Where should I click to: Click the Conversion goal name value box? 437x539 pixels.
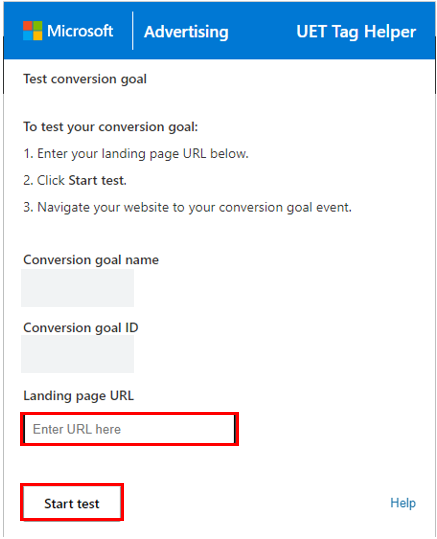(77, 288)
